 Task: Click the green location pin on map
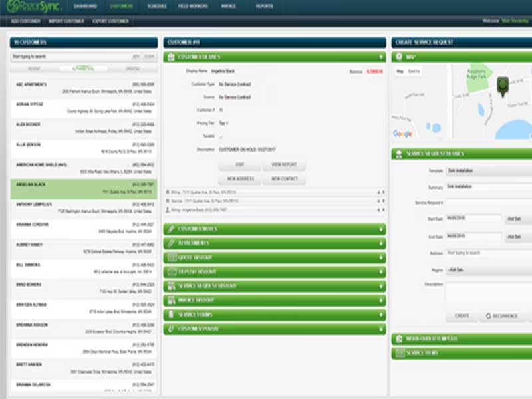[503, 87]
